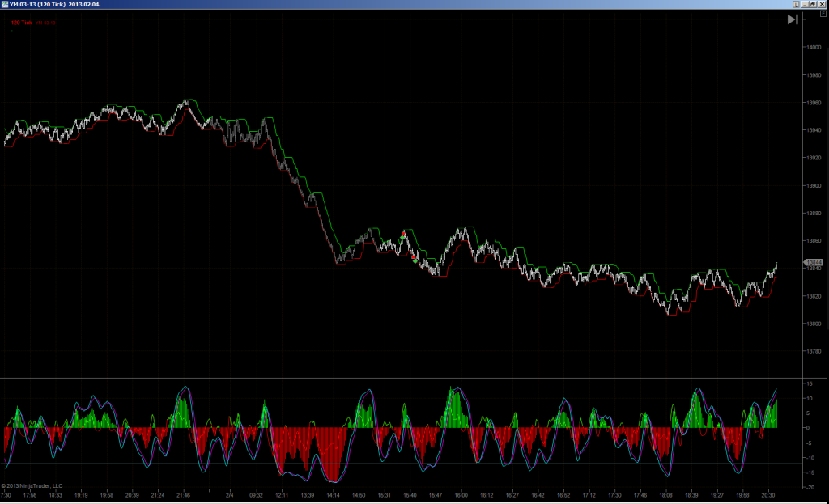Click the title text "YM 03-13 (120 Tick) 2013.02.04."

point(55,4)
